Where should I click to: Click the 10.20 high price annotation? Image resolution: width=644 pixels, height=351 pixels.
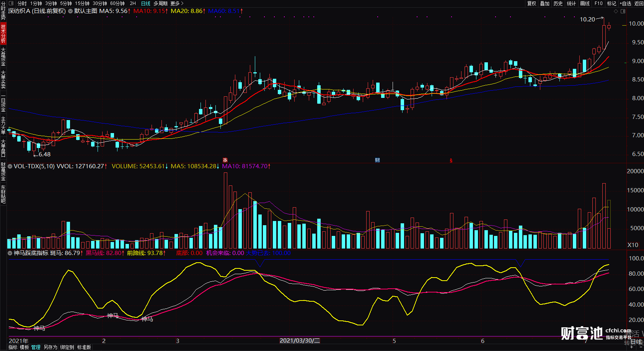point(587,19)
